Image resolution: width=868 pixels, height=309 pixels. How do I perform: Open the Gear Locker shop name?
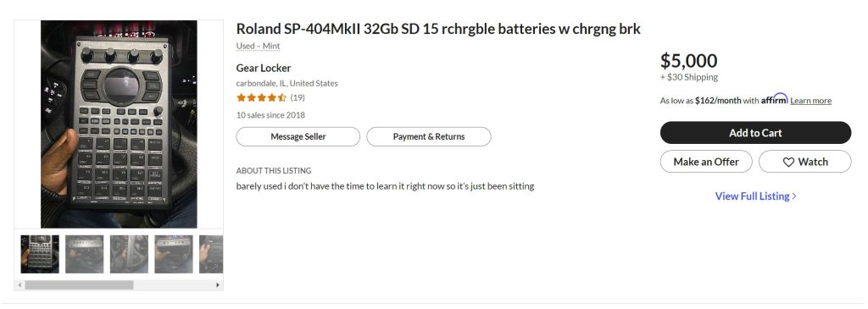pos(264,68)
